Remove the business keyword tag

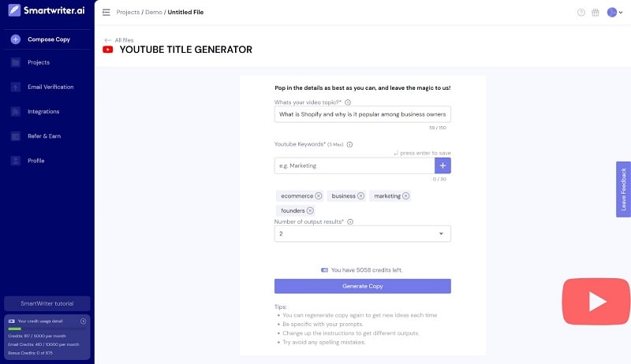360,195
